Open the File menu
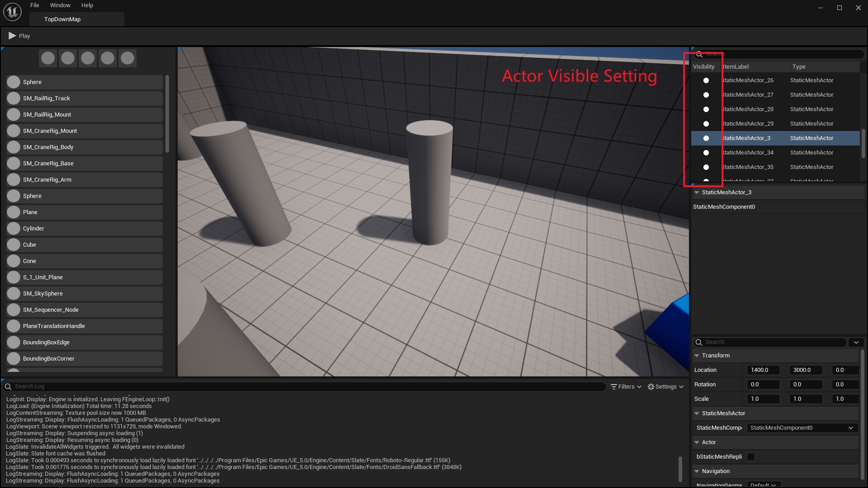The image size is (868, 488). pyautogui.click(x=35, y=5)
